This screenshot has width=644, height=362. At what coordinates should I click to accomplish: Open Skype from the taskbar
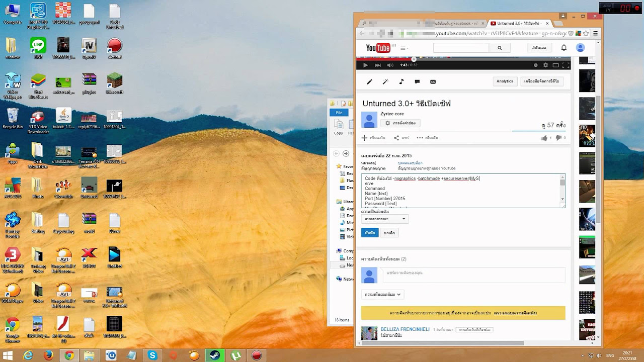point(152,355)
